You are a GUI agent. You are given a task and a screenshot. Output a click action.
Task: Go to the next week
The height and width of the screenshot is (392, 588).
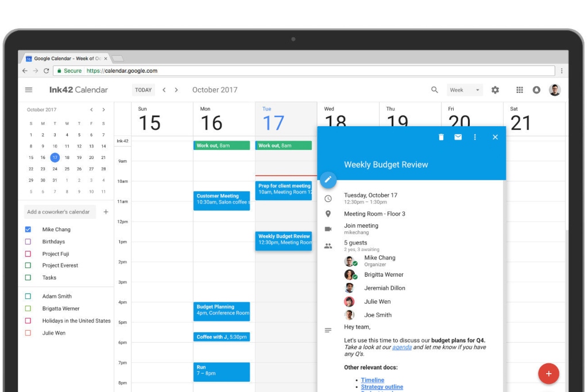(x=176, y=90)
